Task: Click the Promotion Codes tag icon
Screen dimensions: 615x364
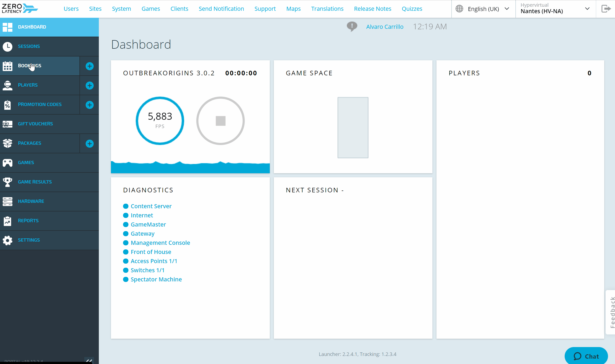Action: 8,105
